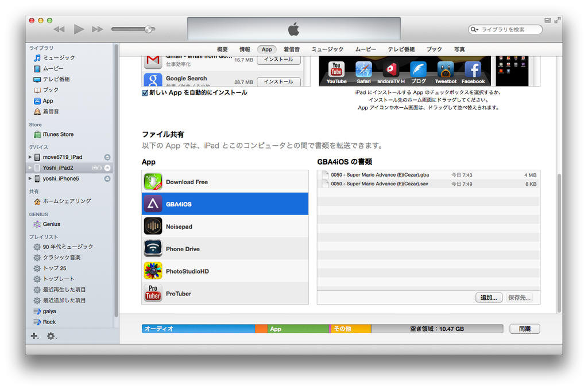The image size is (588, 390).
Task: Select Genius in the sidebar
Action: (x=47, y=224)
